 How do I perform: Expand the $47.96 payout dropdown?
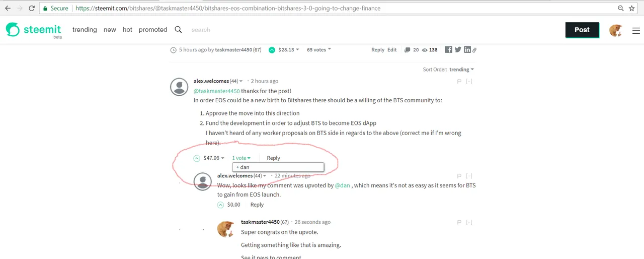pyautogui.click(x=214, y=158)
